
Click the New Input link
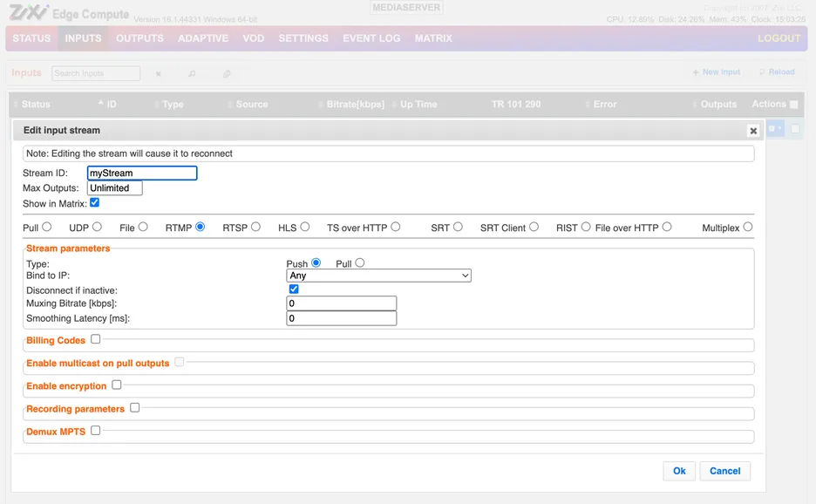point(717,72)
